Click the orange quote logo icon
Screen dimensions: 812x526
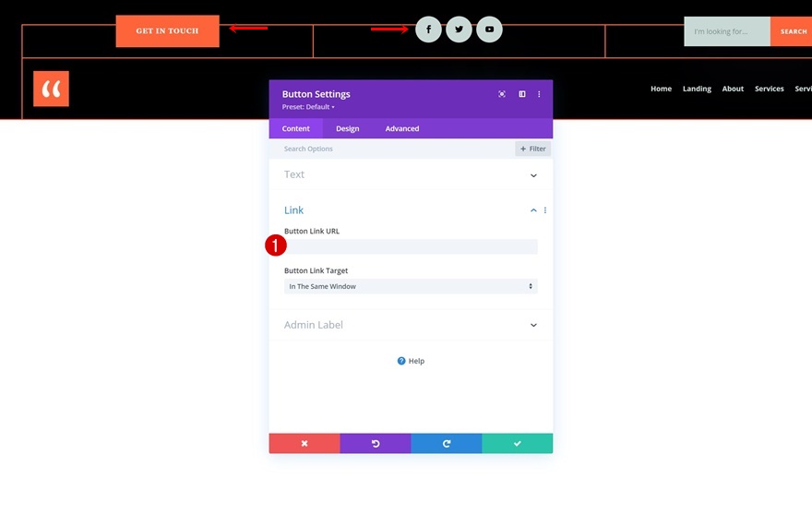point(52,89)
